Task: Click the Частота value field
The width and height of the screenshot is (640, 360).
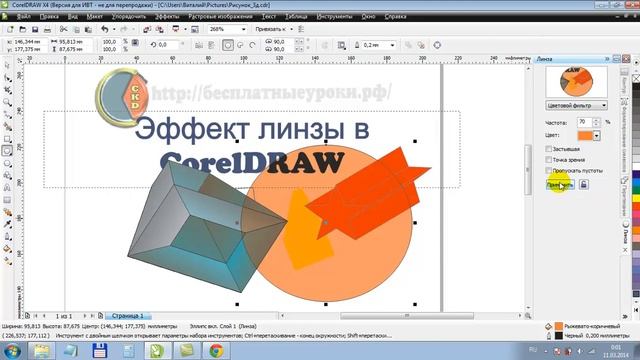Action: click(x=584, y=122)
